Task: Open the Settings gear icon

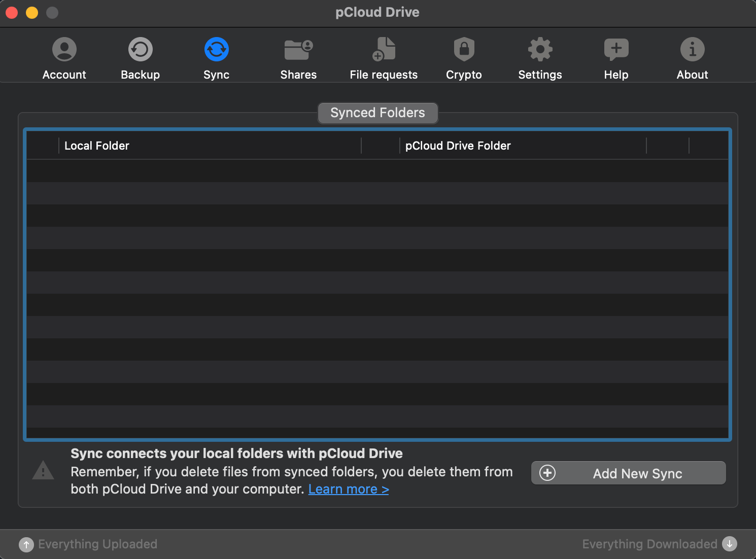Action: [540, 50]
